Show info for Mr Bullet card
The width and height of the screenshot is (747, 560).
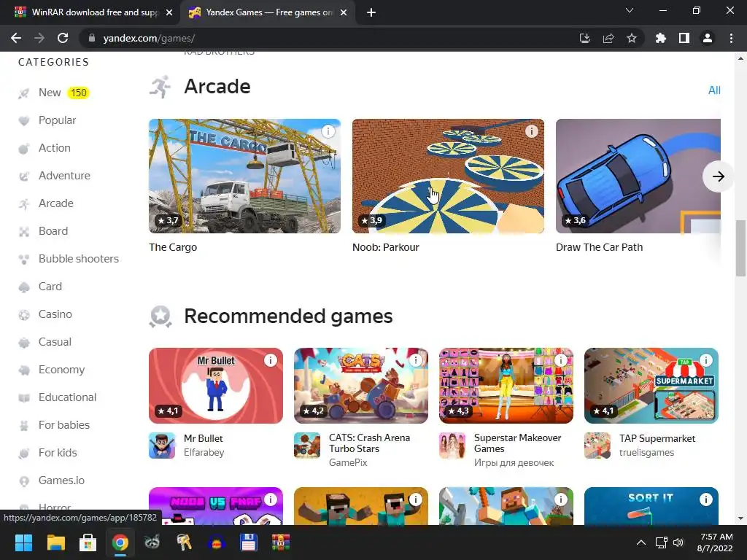[271, 360]
